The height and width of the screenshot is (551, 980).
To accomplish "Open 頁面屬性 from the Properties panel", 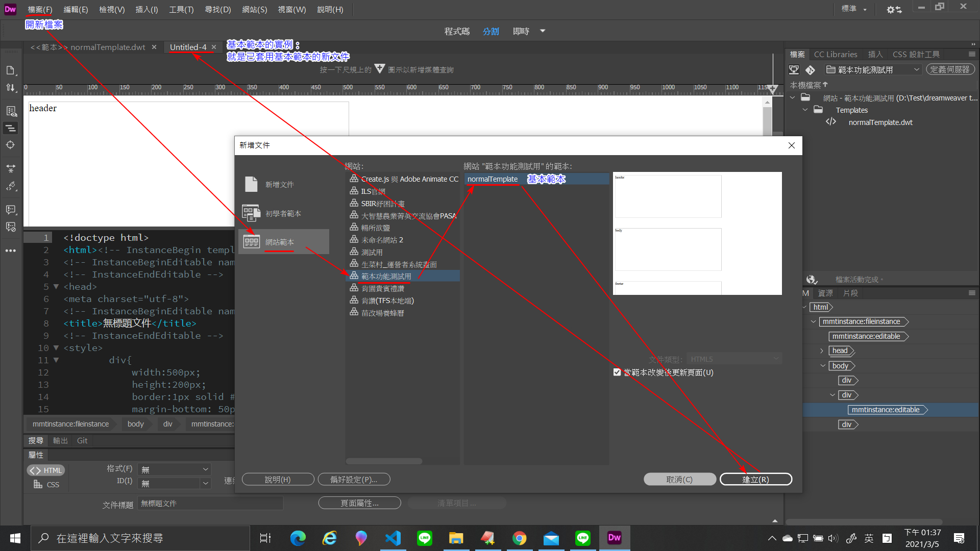I will (x=359, y=503).
